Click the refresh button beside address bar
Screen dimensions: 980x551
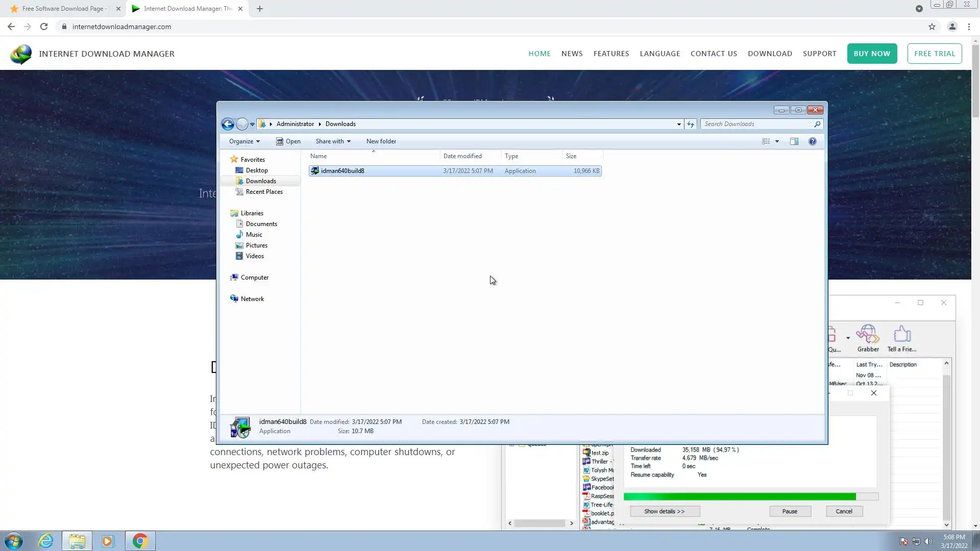coord(691,124)
